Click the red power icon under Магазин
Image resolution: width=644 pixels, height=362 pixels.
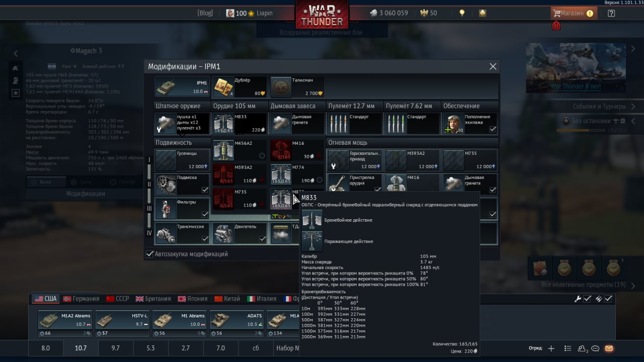[x=556, y=25]
